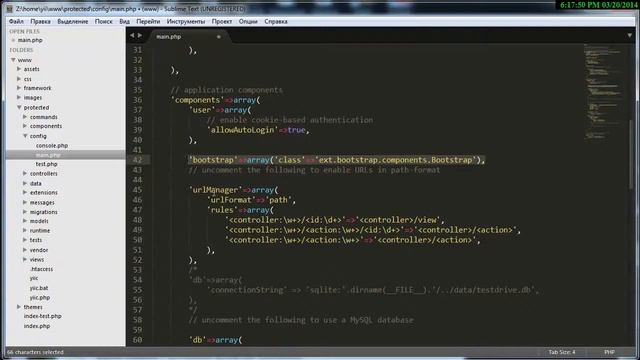Screen dimensions: 640x360
Task: Expand the views folder
Action: tap(25, 259)
